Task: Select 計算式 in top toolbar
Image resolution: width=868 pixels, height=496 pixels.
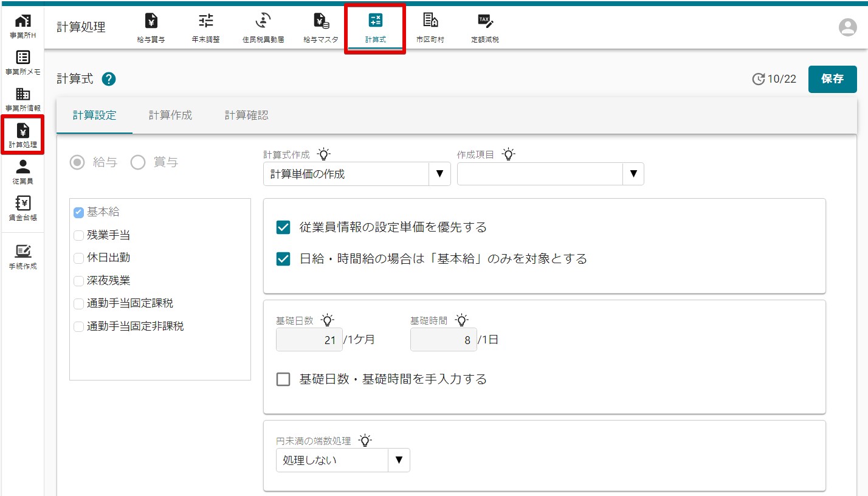Action: click(375, 28)
